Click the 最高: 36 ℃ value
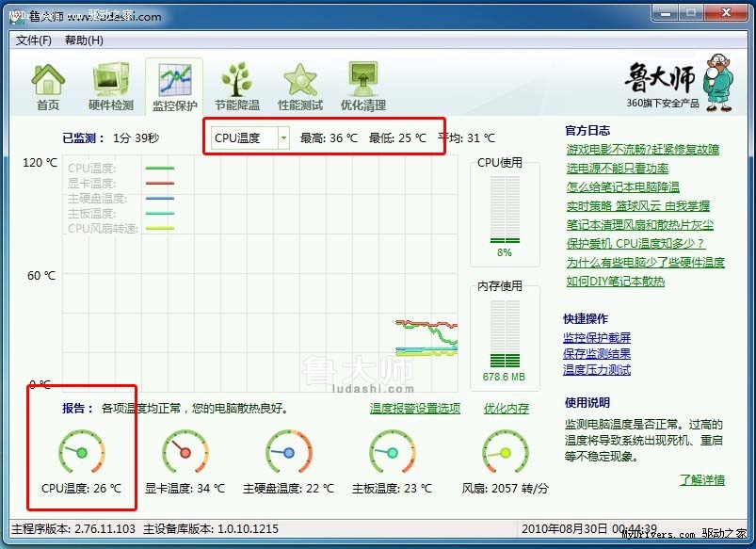The width and height of the screenshot is (756, 549). (329, 138)
